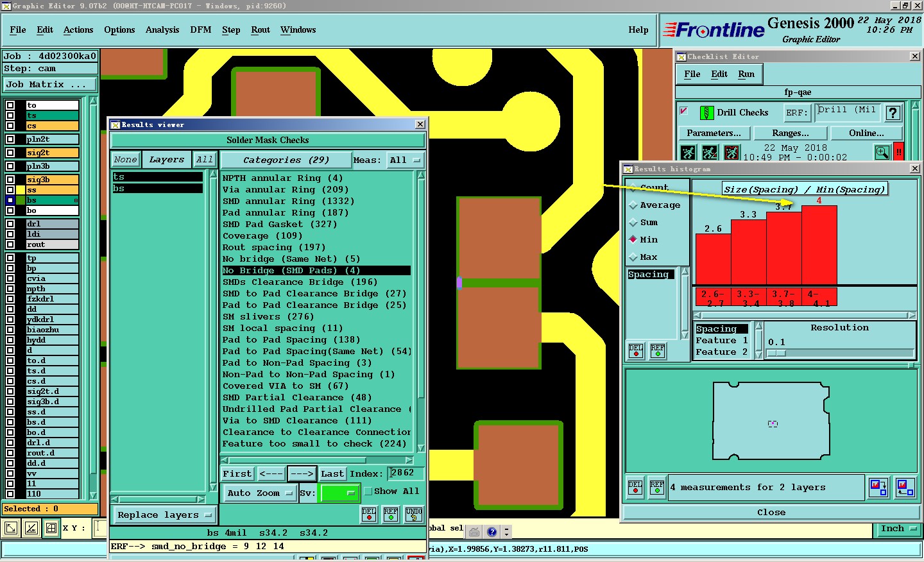Open the Meas: All dropdown
This screenshot has height=562, width=924.
tap(404, 160)
